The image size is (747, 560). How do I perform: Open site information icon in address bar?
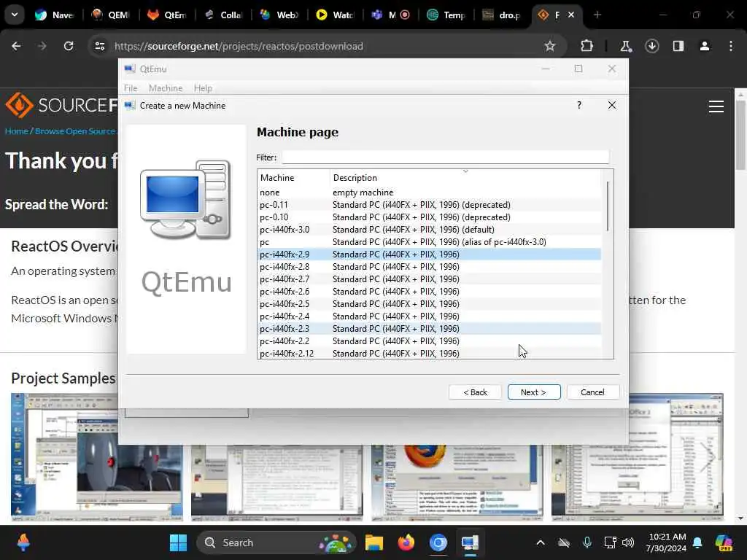99,46
